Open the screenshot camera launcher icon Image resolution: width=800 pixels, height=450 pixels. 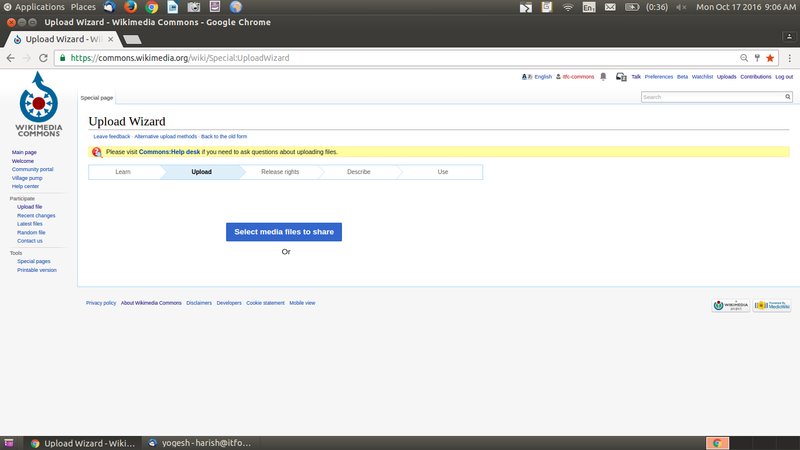tap(194, 7)
